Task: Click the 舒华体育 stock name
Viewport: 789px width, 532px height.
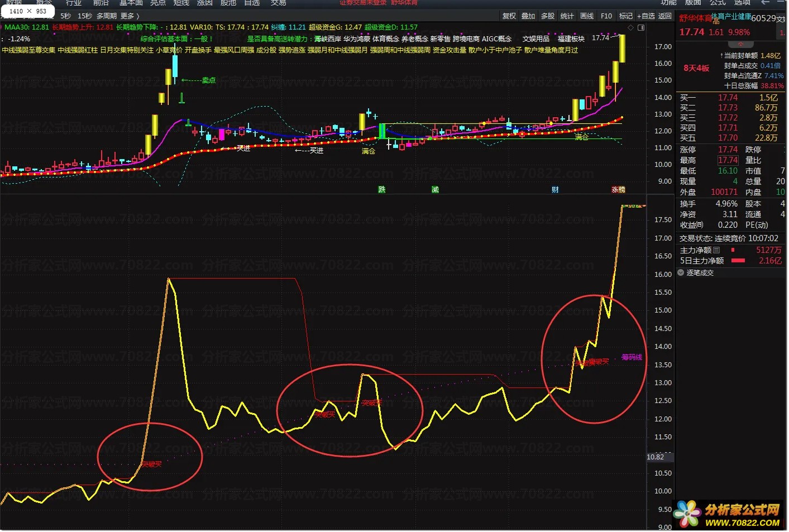Action: point(696,18)
